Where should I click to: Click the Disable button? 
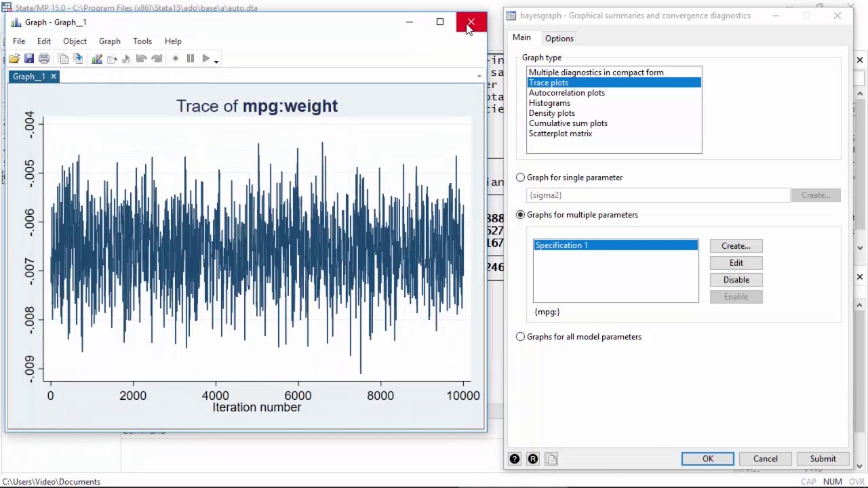point(736,280)
